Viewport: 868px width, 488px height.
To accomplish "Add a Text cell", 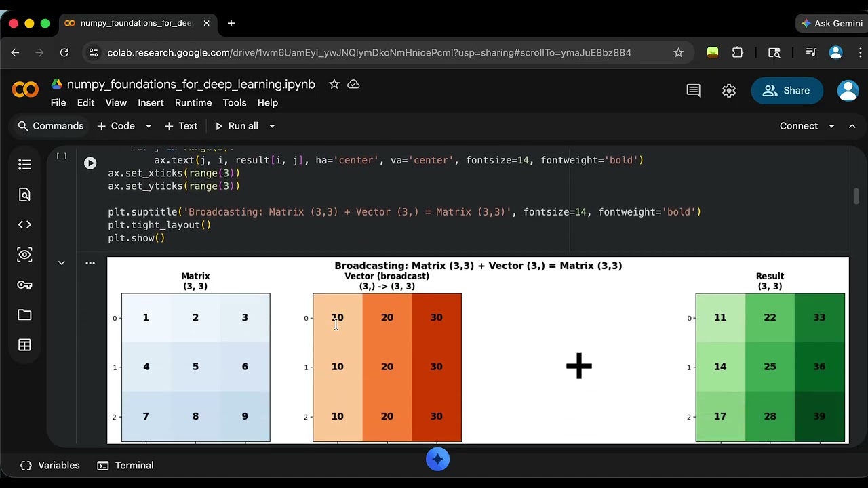I will pos(181,126).
